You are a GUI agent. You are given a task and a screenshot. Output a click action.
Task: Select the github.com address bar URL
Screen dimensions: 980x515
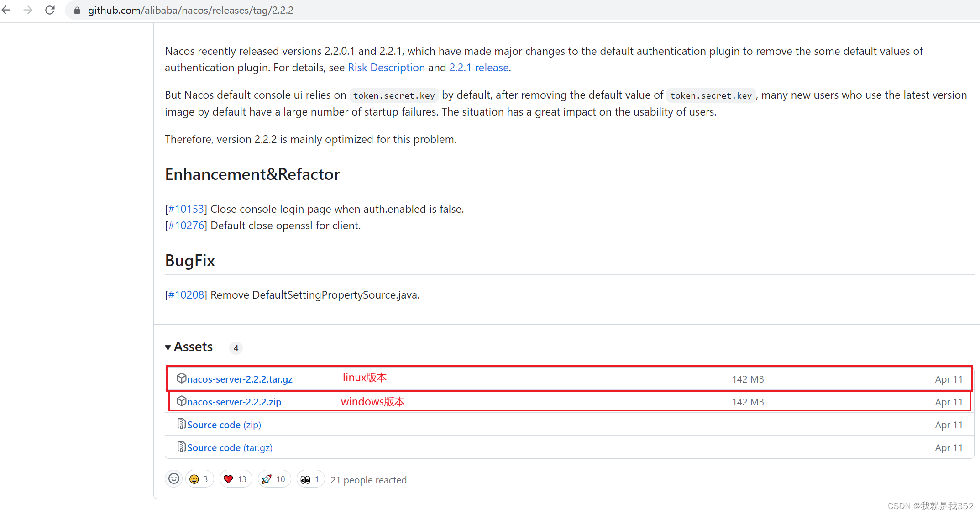(191, 10)
